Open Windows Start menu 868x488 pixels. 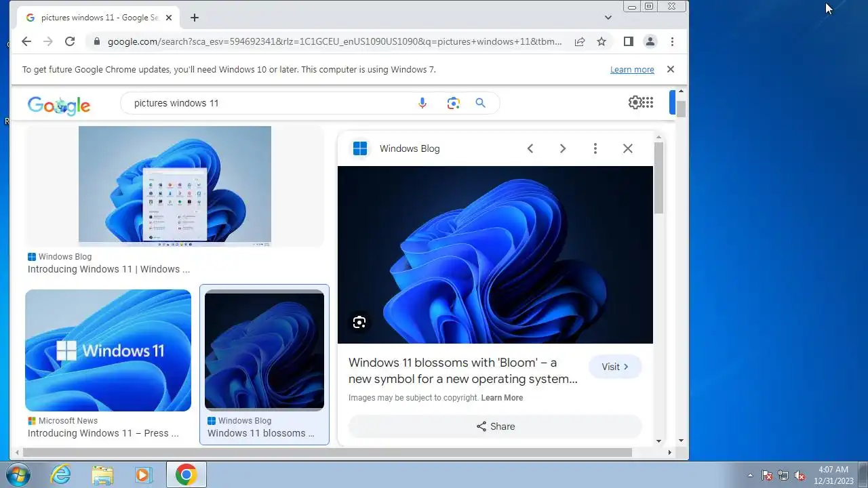click(18, 474)
